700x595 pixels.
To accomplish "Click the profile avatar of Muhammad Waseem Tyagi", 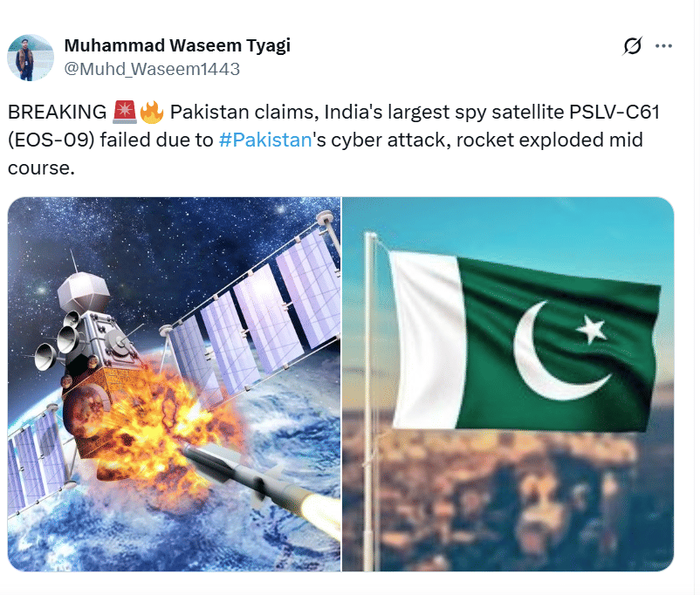I will [31, 58].
